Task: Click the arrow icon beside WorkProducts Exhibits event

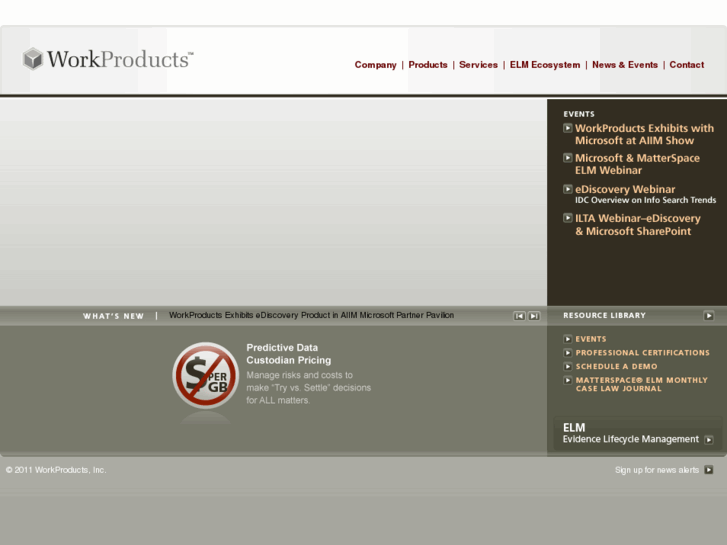Action: pyautogui.click(x=568, y=128)
